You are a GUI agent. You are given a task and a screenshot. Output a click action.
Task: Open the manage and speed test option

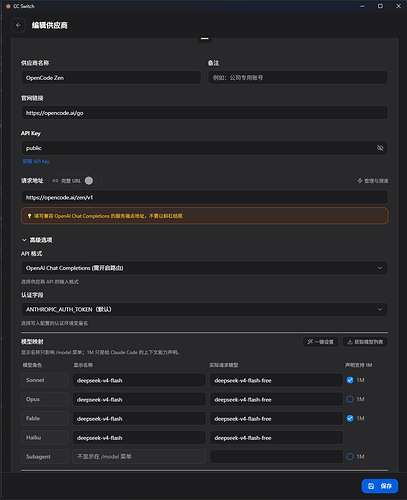click(x=373, y=181)
